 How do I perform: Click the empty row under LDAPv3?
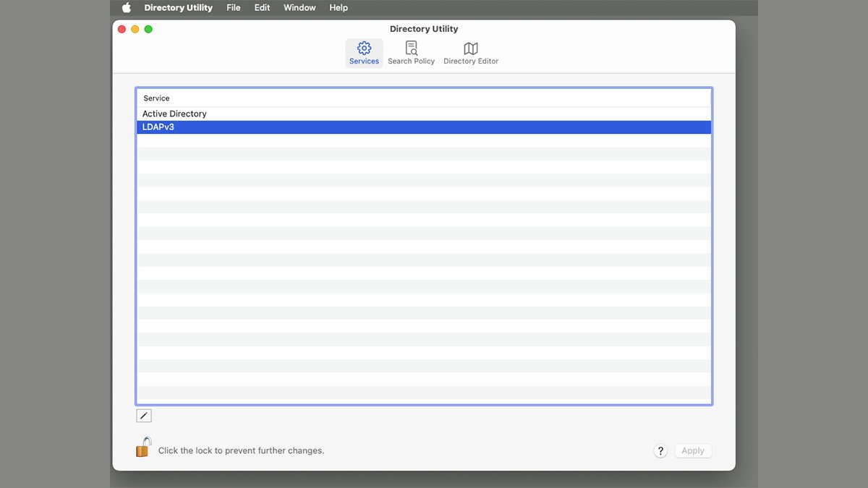click(x=424, y=140)
